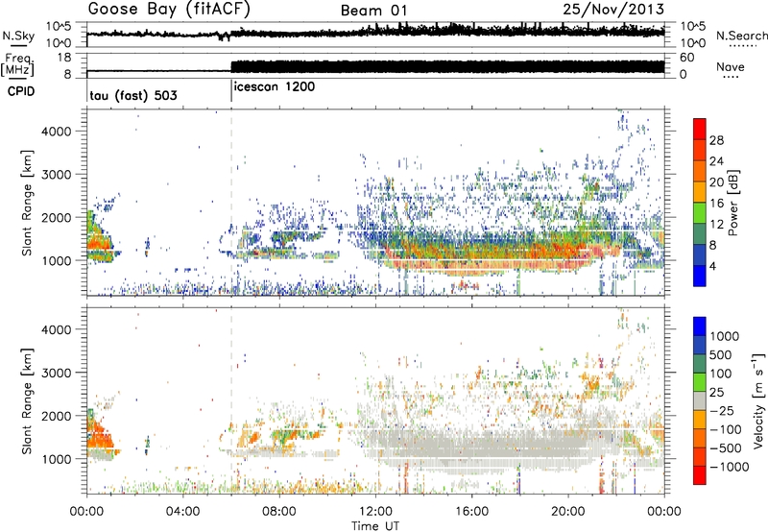Click the "24" Power colorbar tick

point(716,161)
